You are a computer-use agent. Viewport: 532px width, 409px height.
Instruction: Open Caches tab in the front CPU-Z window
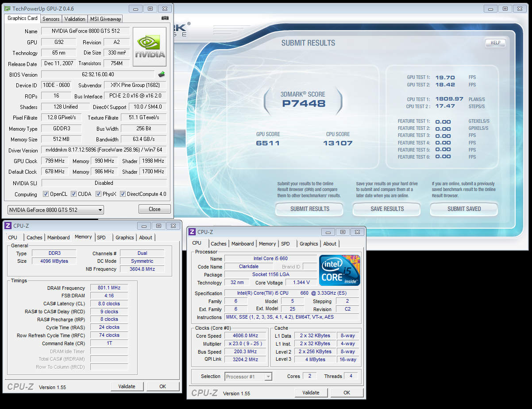(219, 244)
